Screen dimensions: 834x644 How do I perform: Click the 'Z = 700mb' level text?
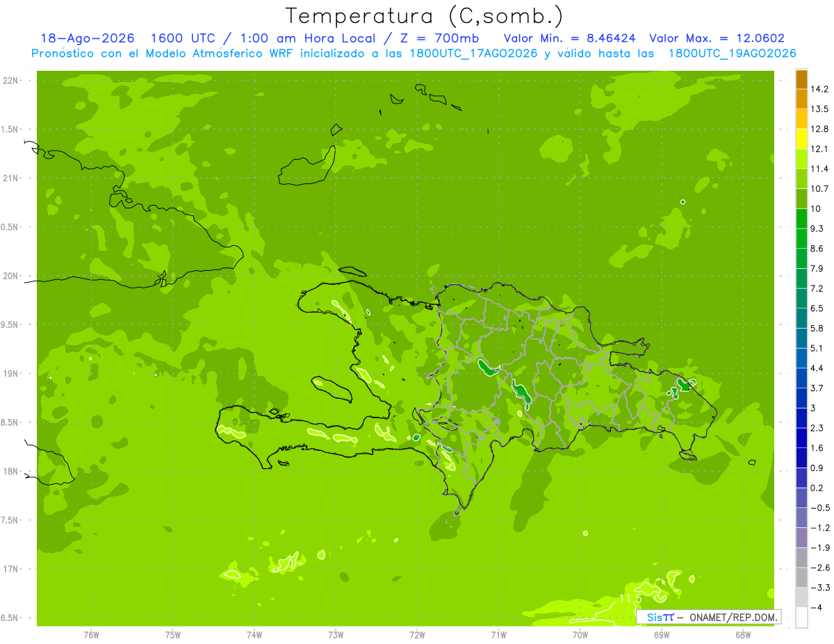[438, 38]
